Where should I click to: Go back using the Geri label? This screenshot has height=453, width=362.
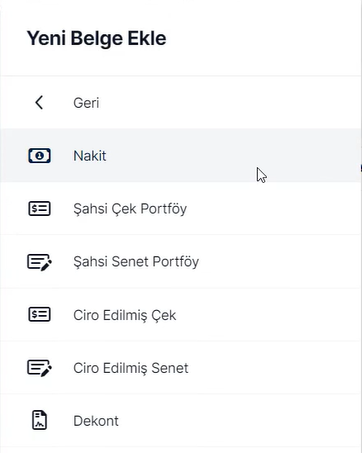[86, 103]
